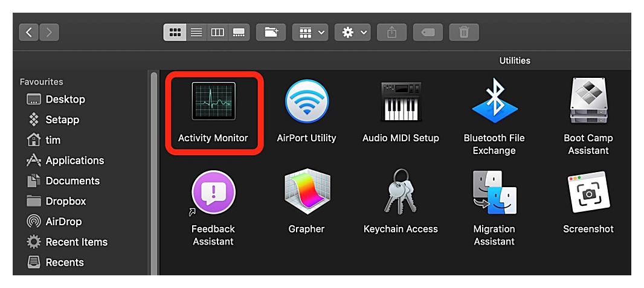Select the tim home folder in sidebar
The width and height of the screenshot is (644, 288).
[x=43, y=140]
